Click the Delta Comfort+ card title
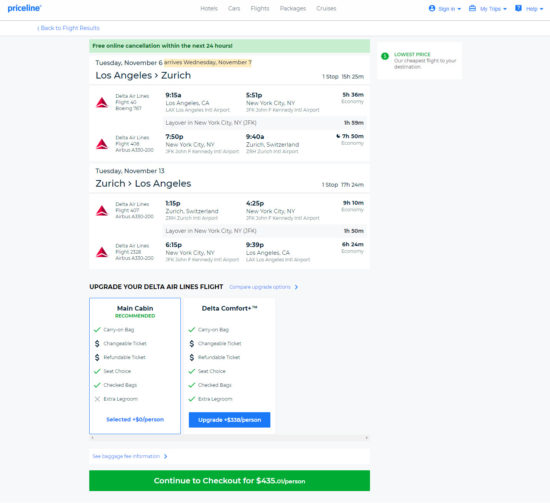The width and height of the screenshot is (550, 503). [x=229, y=308]
